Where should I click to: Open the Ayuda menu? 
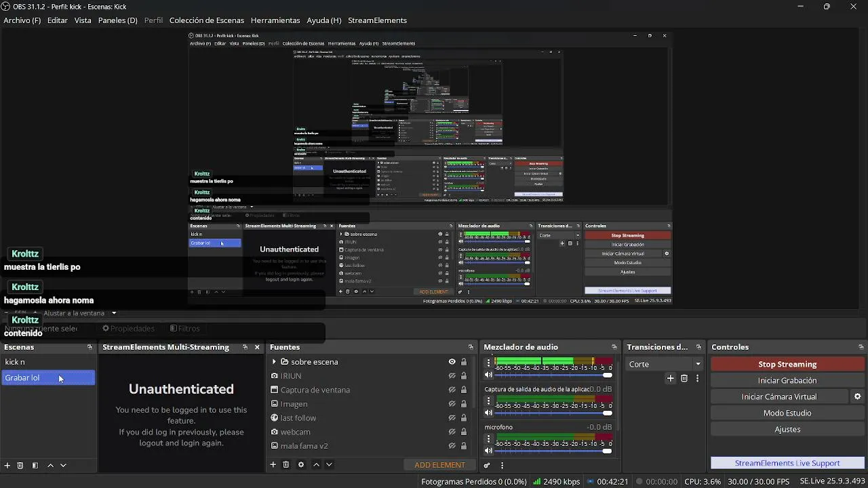[x=324, y=20]
